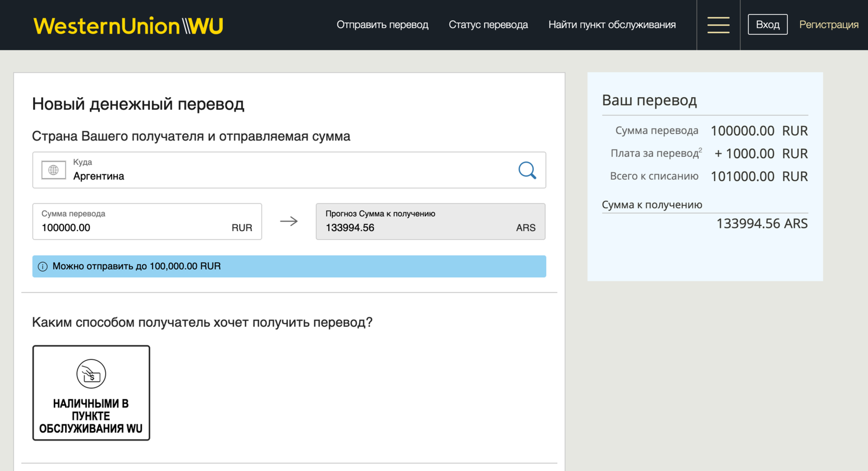Click the Ваш перевод summary heading
Screen dimensions: 868x471
pyautogui.click(x=649, y=100)
